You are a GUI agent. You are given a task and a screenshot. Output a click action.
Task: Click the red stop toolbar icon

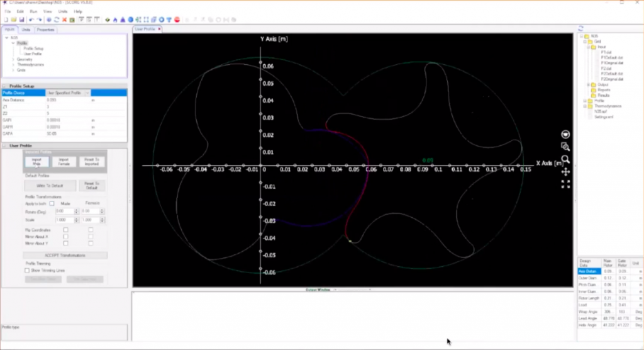[177, 20]
